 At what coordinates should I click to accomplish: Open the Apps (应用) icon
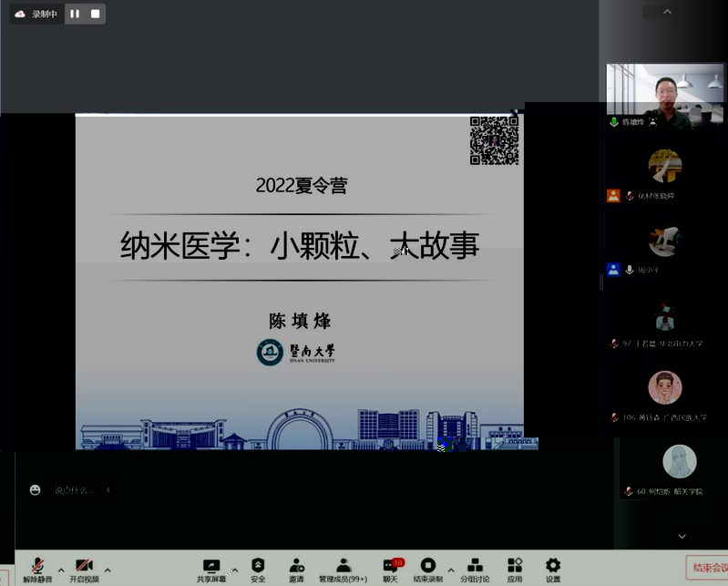coord(515,569)
